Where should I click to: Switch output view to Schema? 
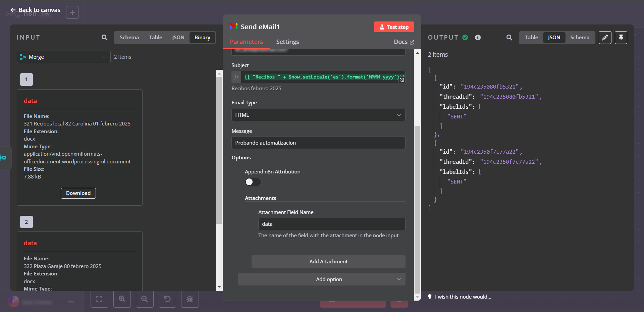(x=580, y=38)
